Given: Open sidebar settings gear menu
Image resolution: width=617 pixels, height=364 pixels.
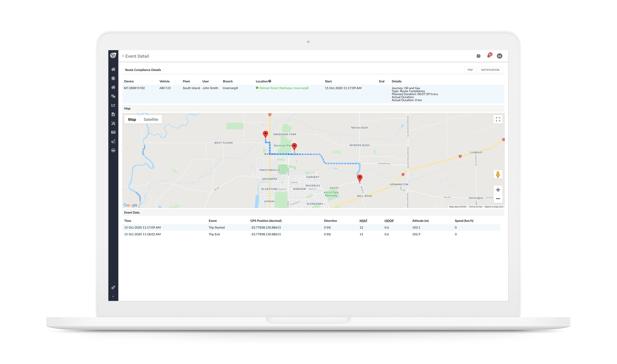Looking at the screenshot, I should pos(113,288).
